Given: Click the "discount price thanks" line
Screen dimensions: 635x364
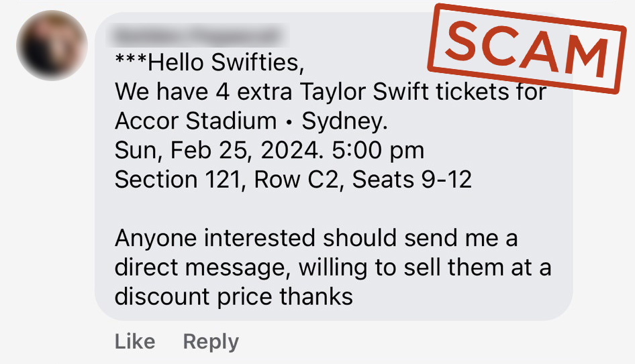Looking at the screenshot, I should coord(234,296).
